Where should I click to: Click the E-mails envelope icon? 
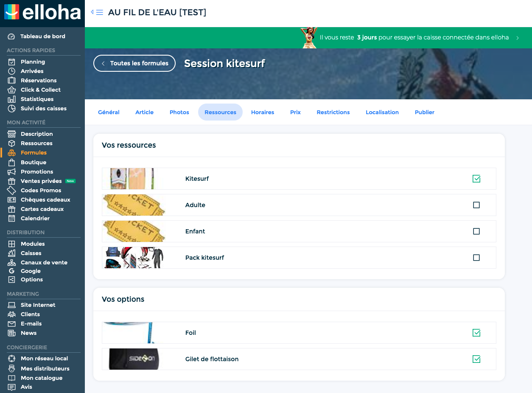pos(12,324)
